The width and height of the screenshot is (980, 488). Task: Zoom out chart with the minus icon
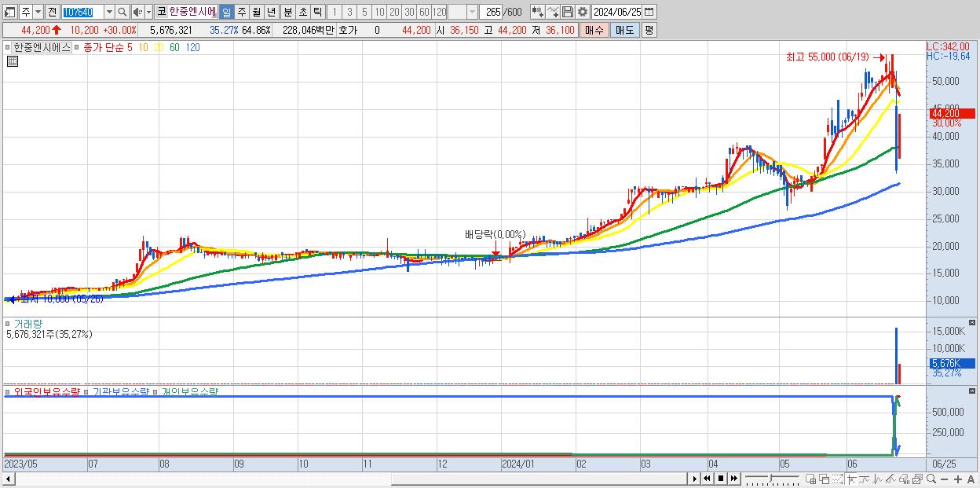tap(945, 479)
